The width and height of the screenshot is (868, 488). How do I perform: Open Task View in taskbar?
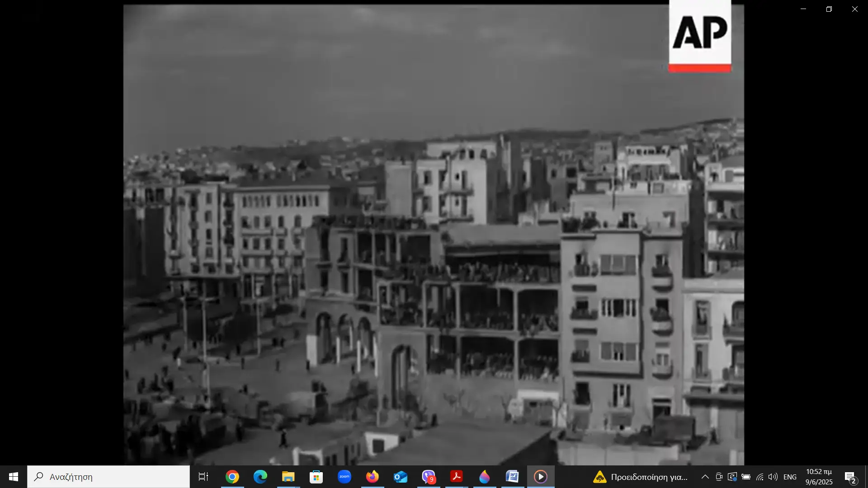203,477
